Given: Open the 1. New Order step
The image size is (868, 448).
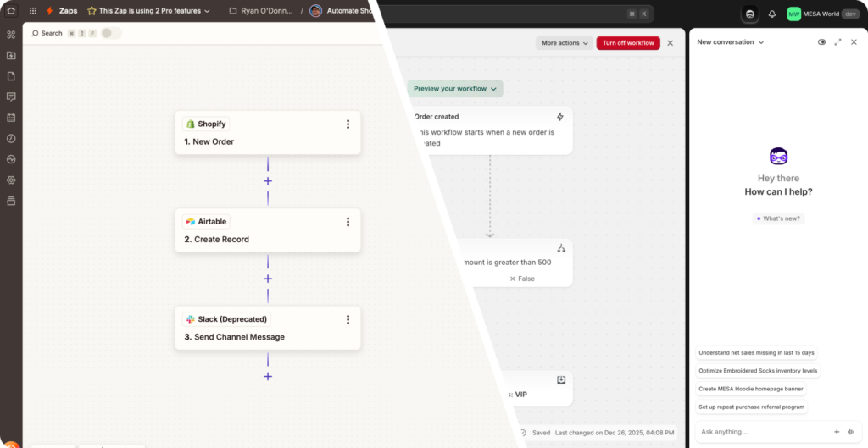Looking at the screenshot, I should (268, 133).
